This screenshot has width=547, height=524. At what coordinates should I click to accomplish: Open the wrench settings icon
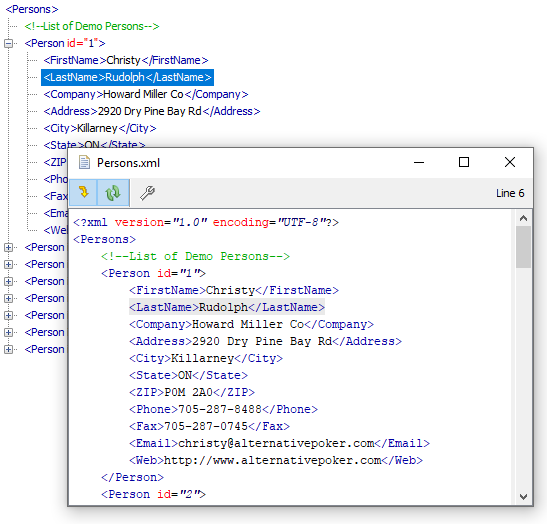[147, 193]
